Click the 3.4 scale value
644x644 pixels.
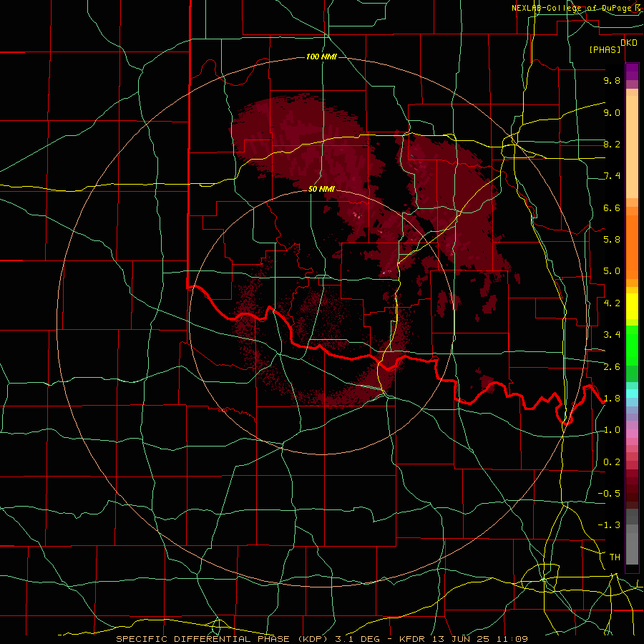pyautogui.click(x=612, y=335)
